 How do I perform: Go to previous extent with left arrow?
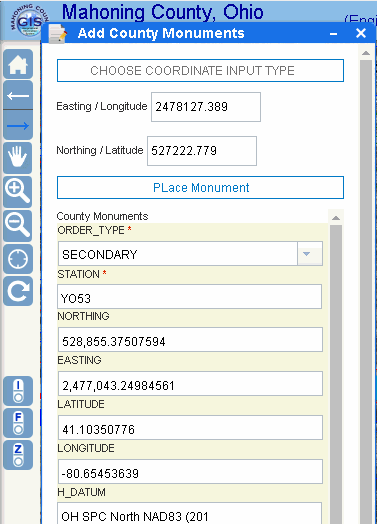pos(18,95)
